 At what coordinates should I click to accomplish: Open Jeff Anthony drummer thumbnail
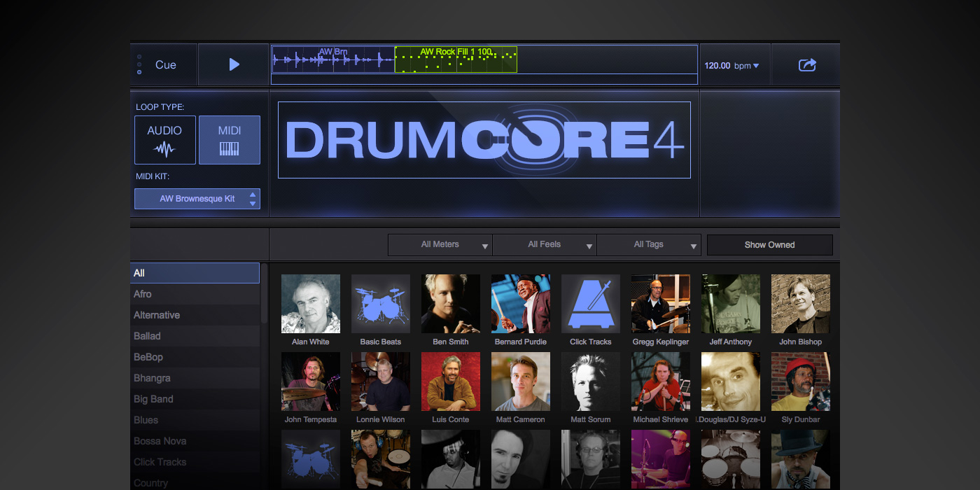(x=731, y=304)
